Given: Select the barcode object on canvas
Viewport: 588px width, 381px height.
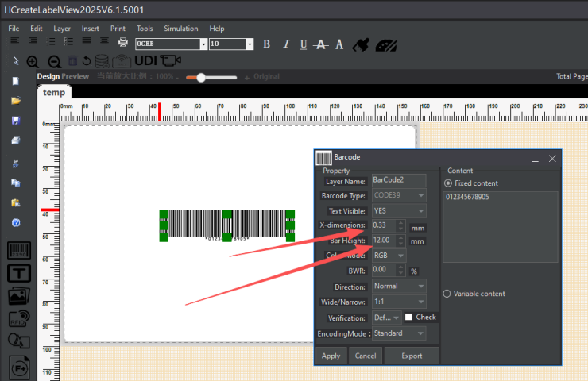Looking at the screenshot, I should tap(227, 224).
